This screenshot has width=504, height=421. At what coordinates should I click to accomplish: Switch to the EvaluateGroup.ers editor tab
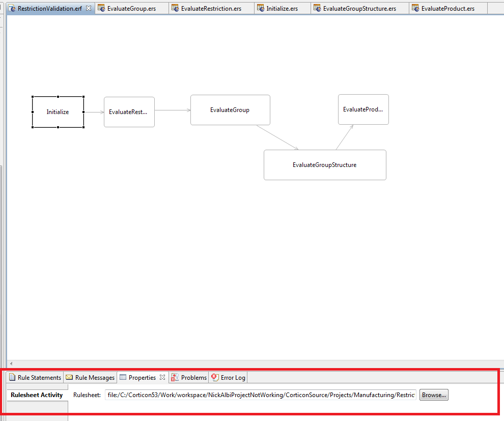coord(131,8)
